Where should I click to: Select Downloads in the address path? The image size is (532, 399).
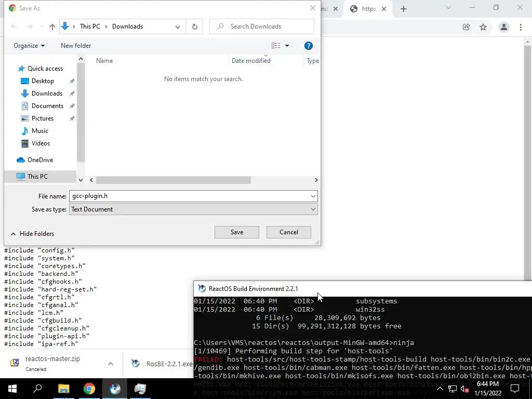coord(128,26)
